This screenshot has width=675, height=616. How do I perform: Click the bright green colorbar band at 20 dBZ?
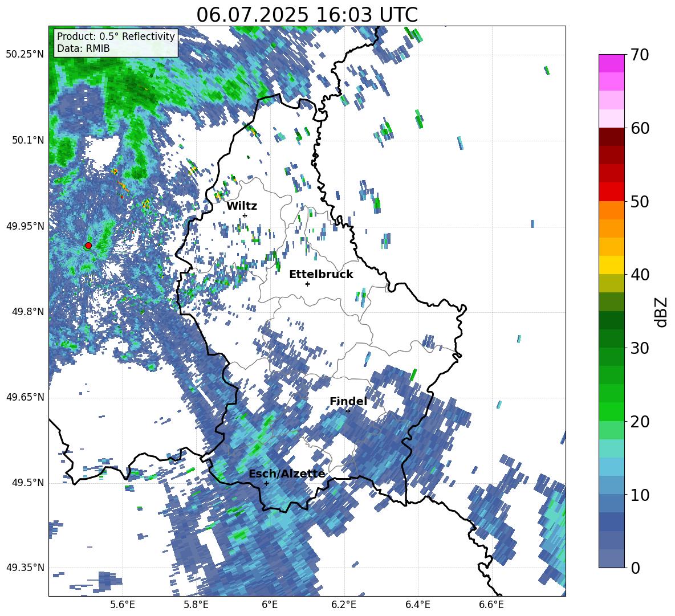611,411
